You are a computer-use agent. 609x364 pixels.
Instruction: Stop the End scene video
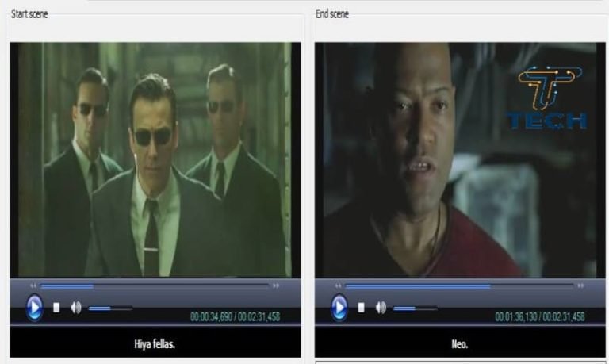[362, 308]
